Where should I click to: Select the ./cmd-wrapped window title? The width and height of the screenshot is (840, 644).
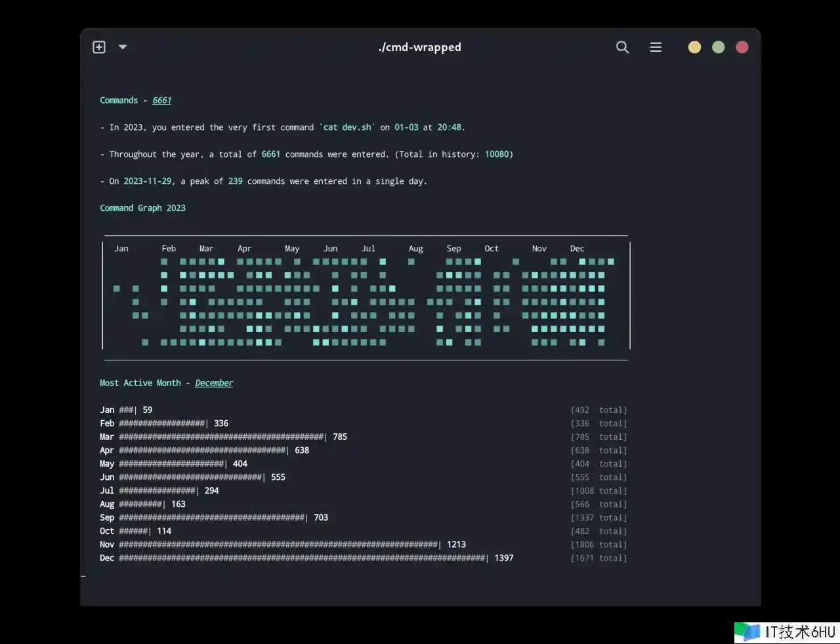(420, 47)
